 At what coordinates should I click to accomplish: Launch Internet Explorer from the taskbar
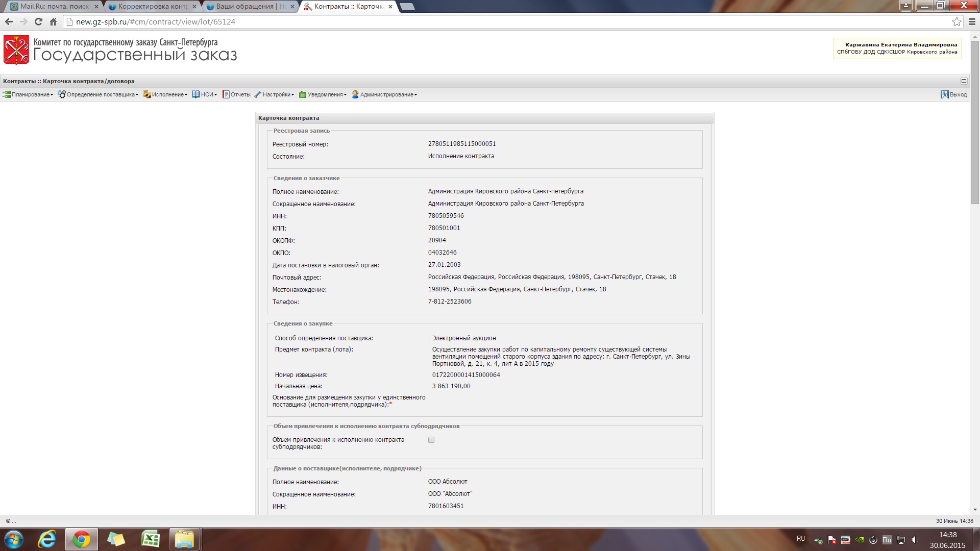pos(47,539)
